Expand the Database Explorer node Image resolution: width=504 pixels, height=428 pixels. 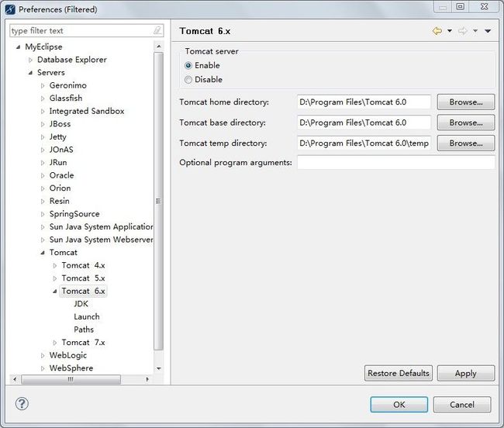pyautogui.click(x=30, y=60)
